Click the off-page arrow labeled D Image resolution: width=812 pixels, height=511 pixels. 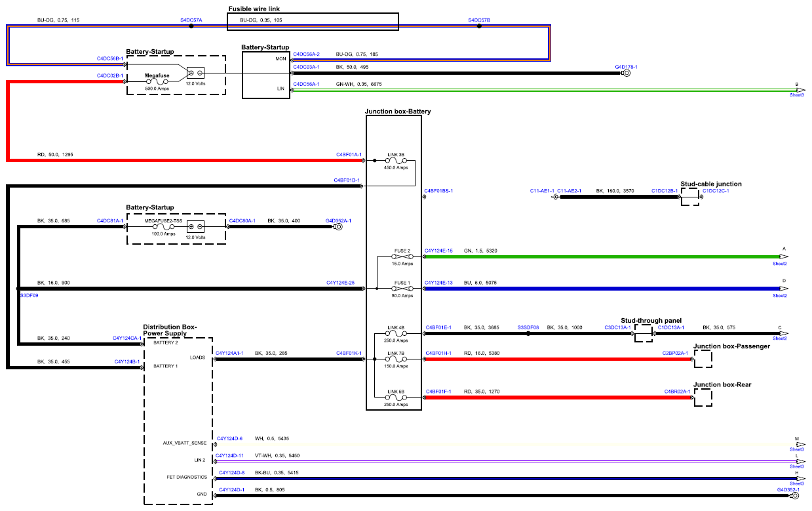784,288
